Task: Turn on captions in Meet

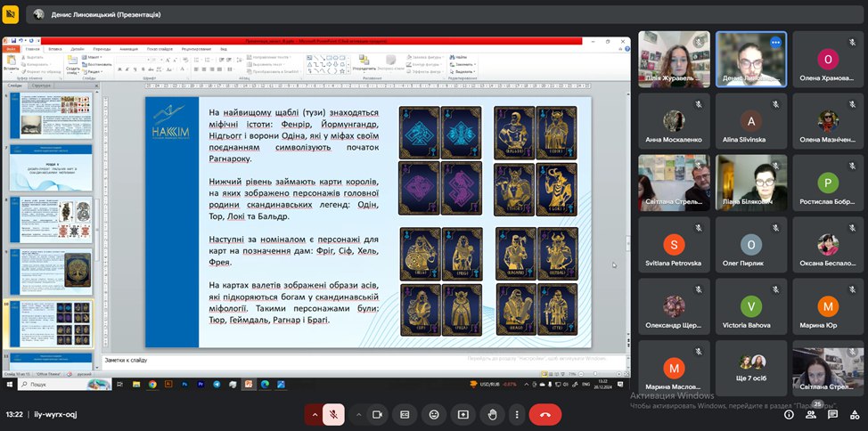Action: [x=405, y=414]
